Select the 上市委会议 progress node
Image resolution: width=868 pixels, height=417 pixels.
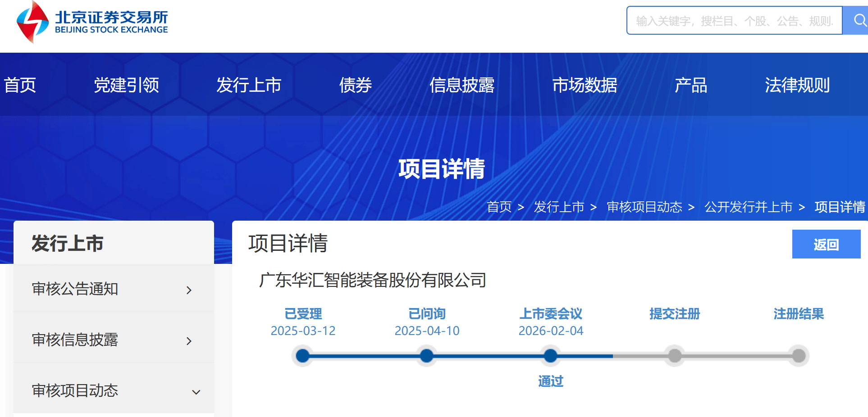pyautogui.click(x=550, y=356)
